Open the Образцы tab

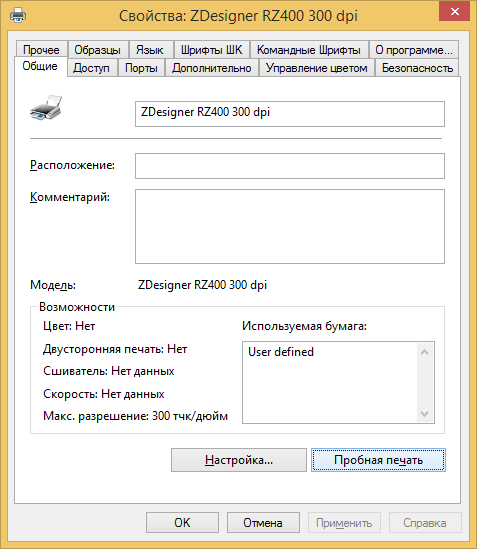[97, 50]
